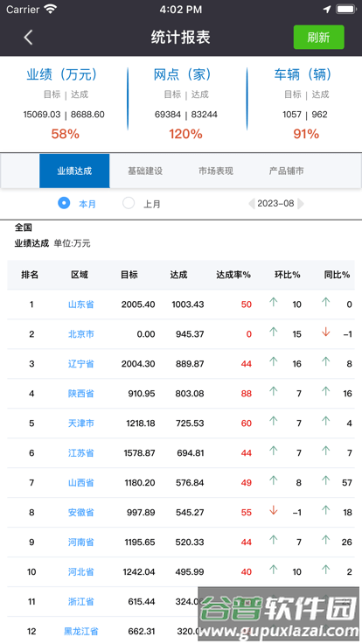The width and height of the screenshot is (362, 644).
Task: Open 黑龙江省 region link
Action: (80, 631)
